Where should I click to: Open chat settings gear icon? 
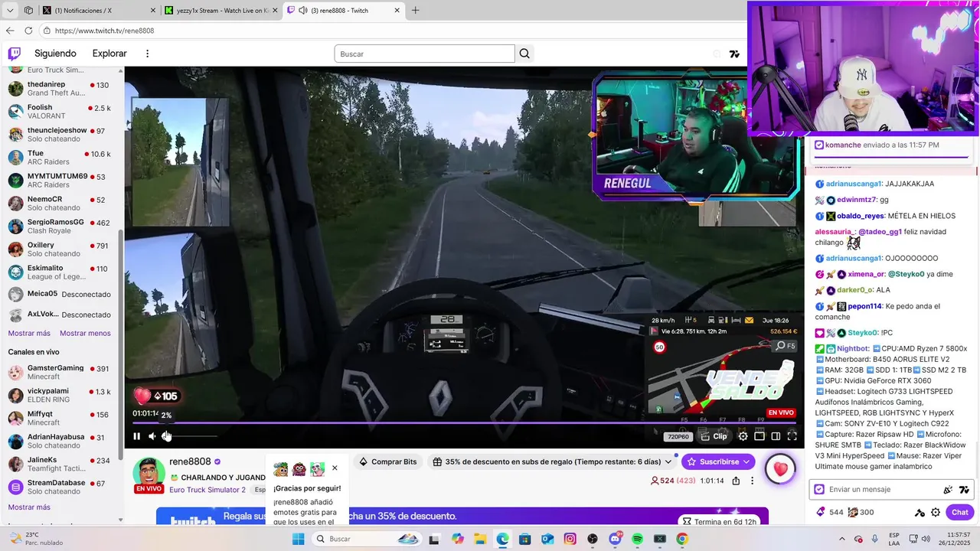point(936,512)
